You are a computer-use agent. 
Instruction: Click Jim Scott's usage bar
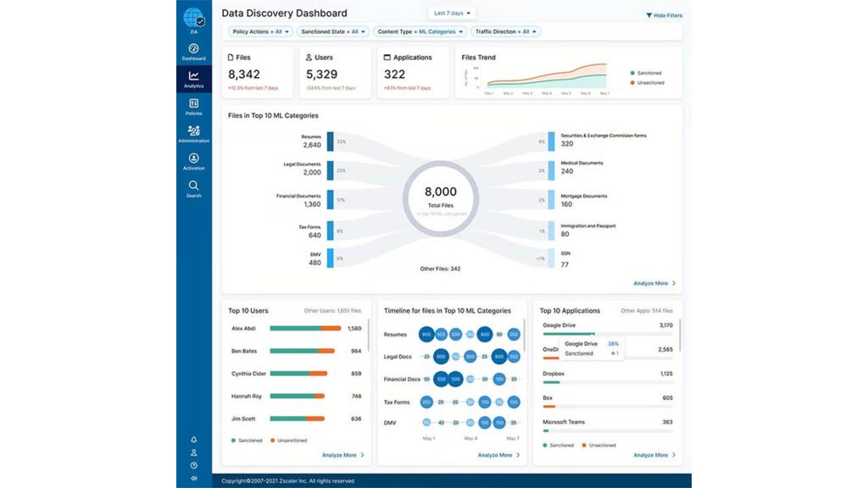(x=298, y=419)
